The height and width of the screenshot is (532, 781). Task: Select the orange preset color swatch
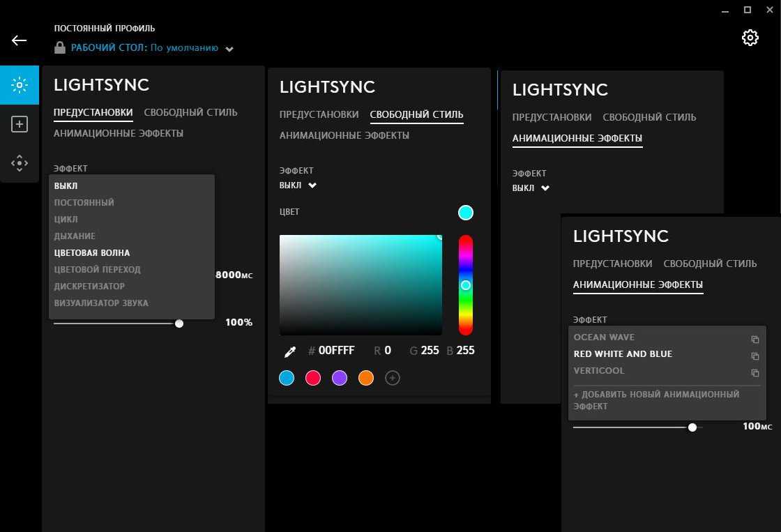[x=366, y=378]
